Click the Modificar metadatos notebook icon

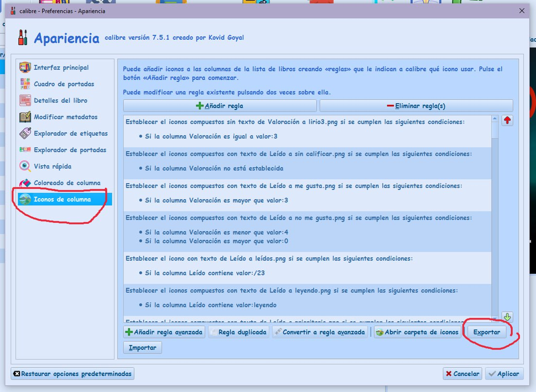point(25,117)
